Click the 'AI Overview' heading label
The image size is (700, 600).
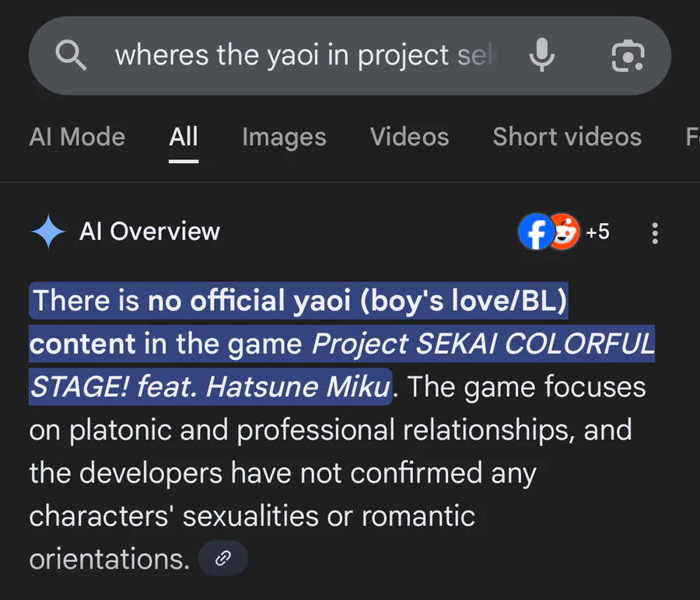pos(149,232)
